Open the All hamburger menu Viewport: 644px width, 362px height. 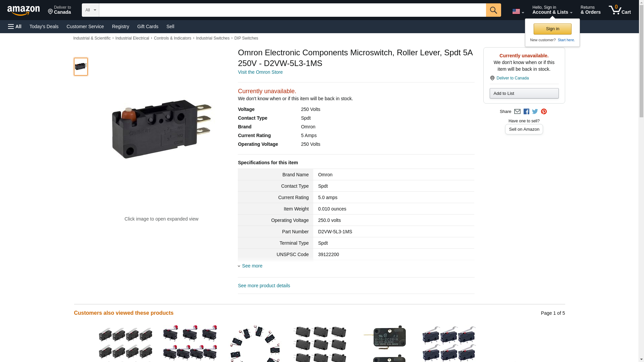15,26
